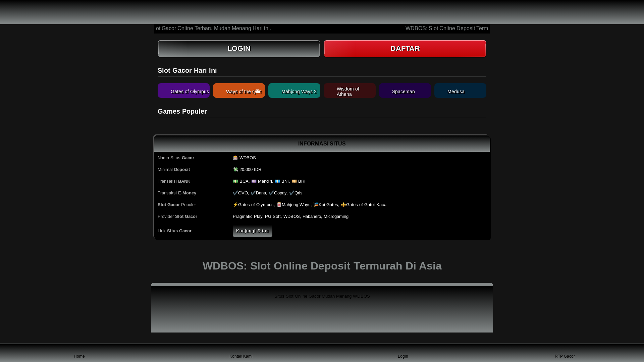Go to Home in the bottom navigation
This screenshot has height=362, width=644.
pyautogui.click(x=79, y=356)
